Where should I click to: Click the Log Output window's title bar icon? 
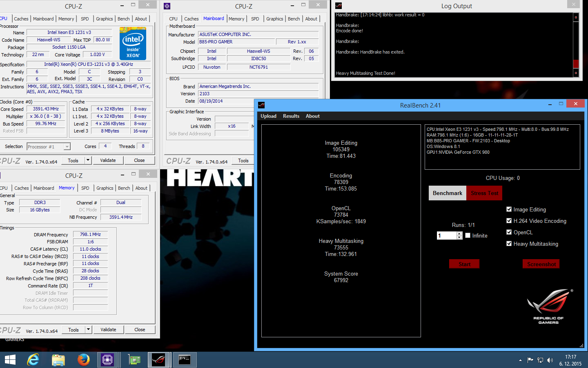[x=339, y=6]
